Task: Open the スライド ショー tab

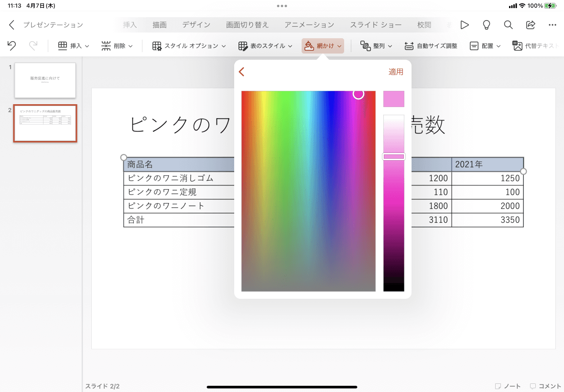Action: (376, 25)
